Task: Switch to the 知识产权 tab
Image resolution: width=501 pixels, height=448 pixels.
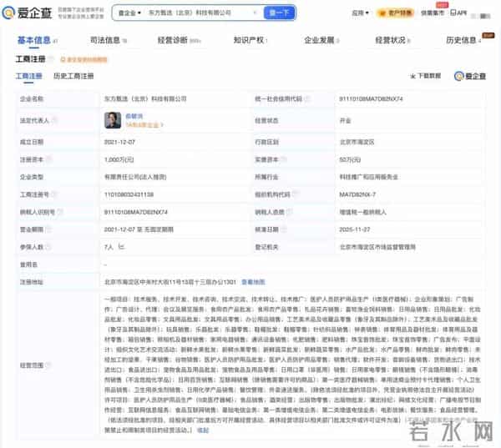Action: (x=249, y=40)
